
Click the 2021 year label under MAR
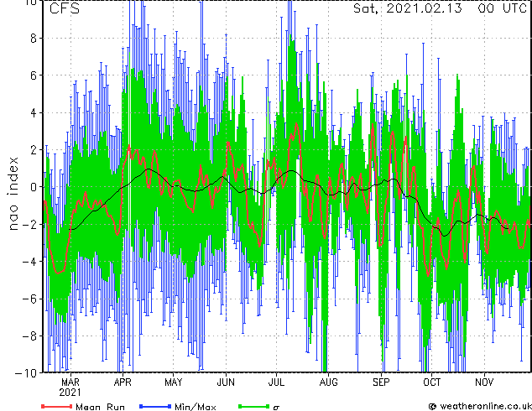[70, 393]
